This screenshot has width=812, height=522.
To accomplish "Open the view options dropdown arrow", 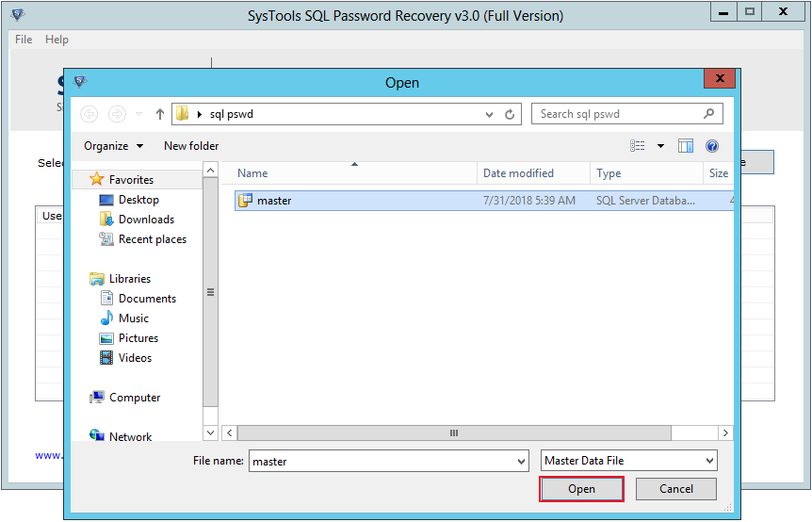I will pyautogui.click(x=660, y=146).
